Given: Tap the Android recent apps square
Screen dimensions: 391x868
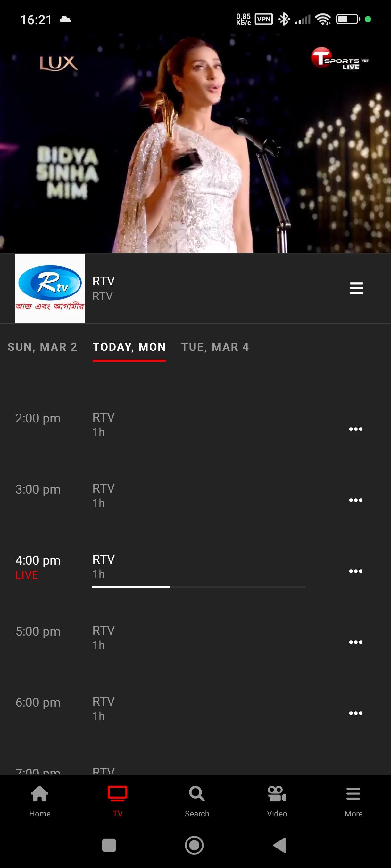Looking at the screenshot, I should click(x=109, y=845).
